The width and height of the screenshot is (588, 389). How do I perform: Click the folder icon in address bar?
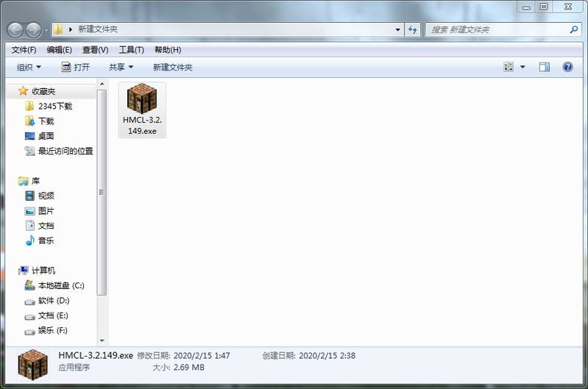58,29
